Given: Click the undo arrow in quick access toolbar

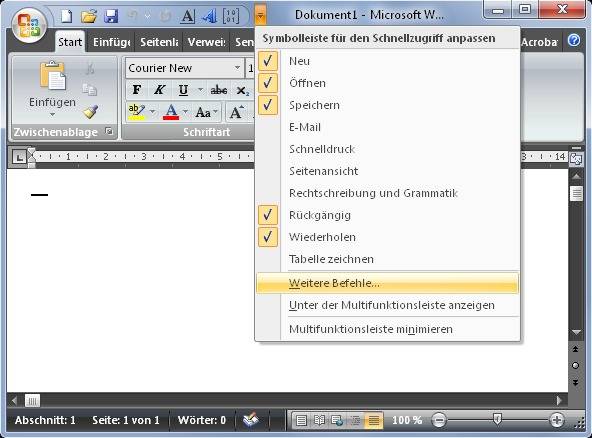Looking at the screenshot, I should coord(133,16).
